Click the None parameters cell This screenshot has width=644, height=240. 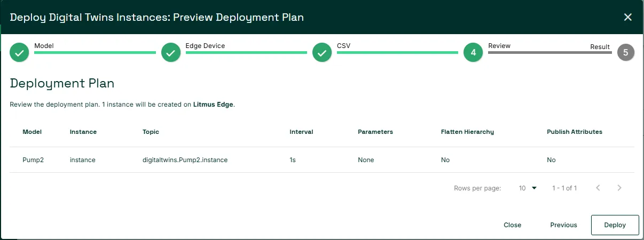click(x=366, y=160)
